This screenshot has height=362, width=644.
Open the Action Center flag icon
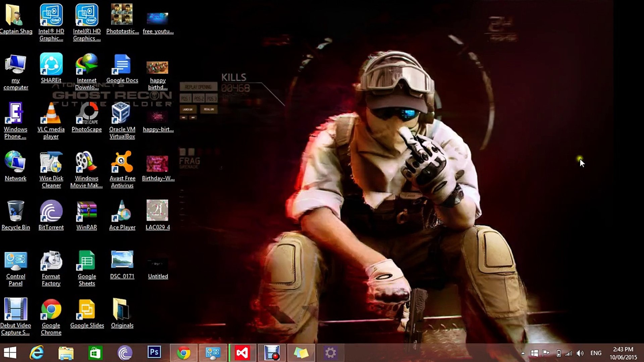(546, 353)
